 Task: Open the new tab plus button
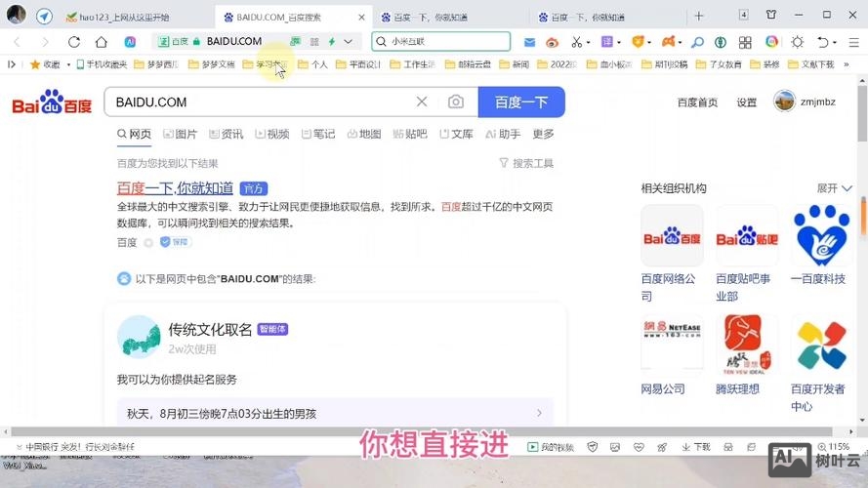pos(699,16)
